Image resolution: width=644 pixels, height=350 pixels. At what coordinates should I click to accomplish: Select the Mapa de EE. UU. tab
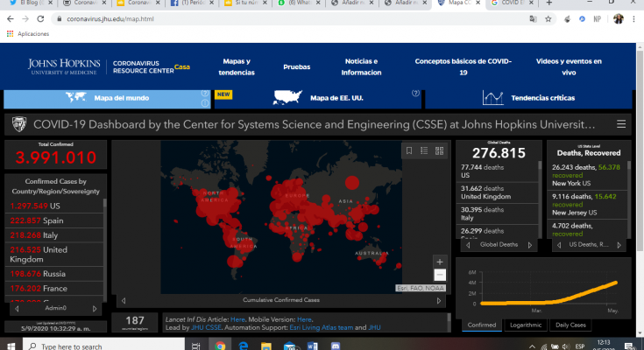coord(318,99)
